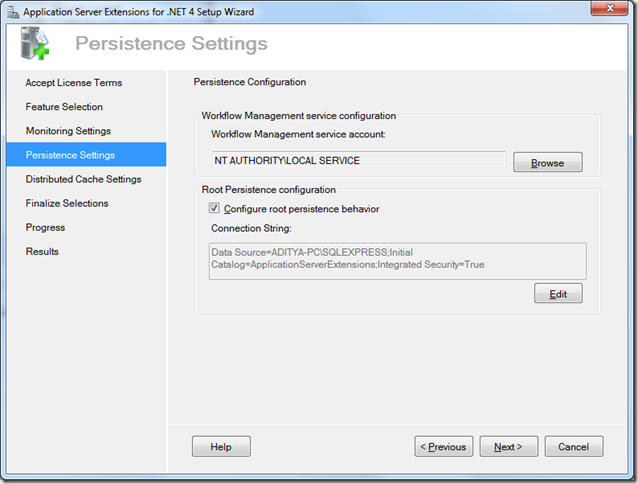Minimize the setup wizard window
Image resolution: width=638 pixels, height=484 pixels.
click(x=550, y=10)
